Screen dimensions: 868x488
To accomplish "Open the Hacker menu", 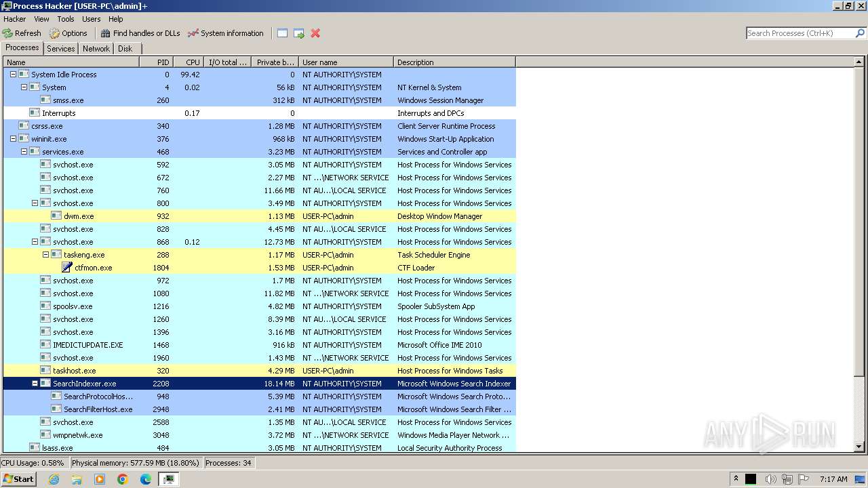I will 15,19.
